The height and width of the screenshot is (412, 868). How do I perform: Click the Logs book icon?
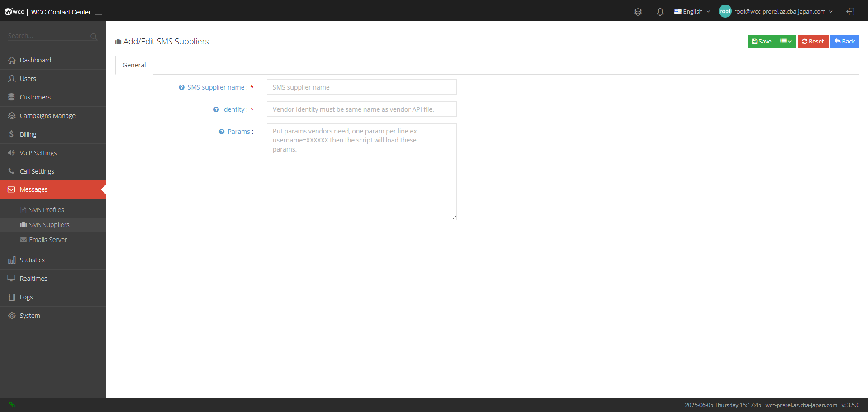point(12,297)
